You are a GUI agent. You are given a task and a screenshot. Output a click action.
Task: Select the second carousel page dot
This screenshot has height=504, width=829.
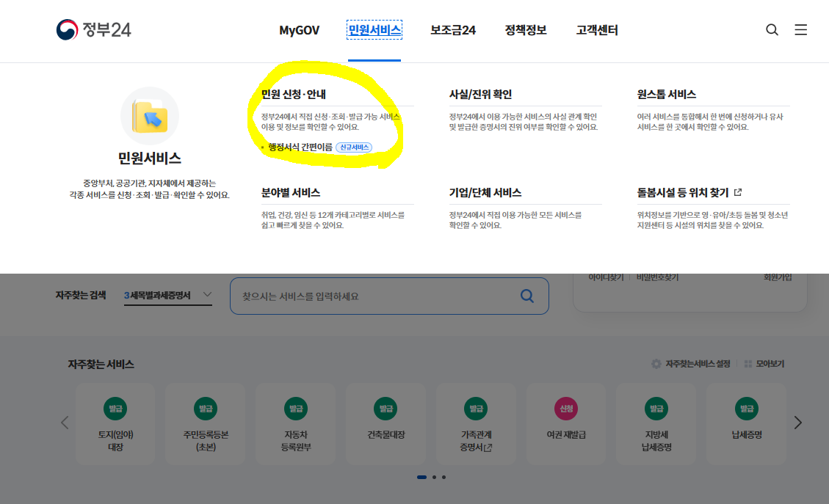(x=434, y=477)
